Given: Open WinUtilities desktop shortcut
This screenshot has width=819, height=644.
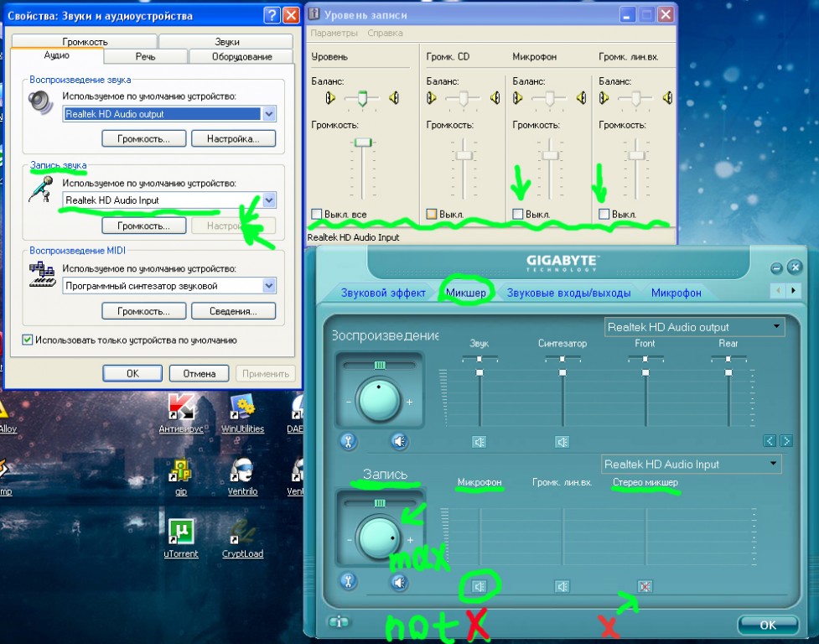Looking at the screenshot, I should tap(242, 414).
